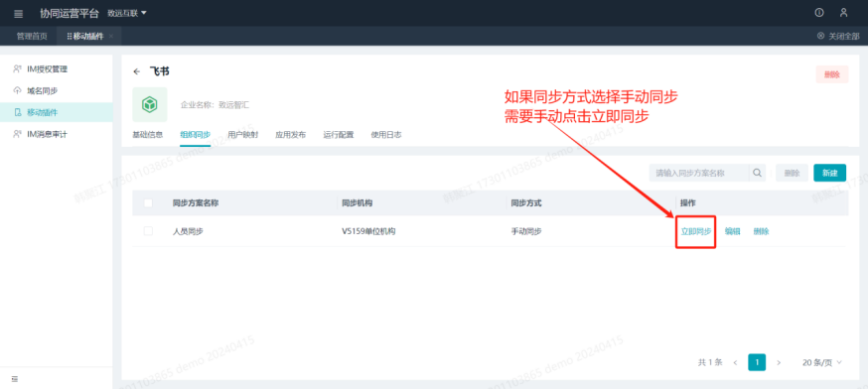Click the 移动插件 sidebar icon

pos(17,112)
